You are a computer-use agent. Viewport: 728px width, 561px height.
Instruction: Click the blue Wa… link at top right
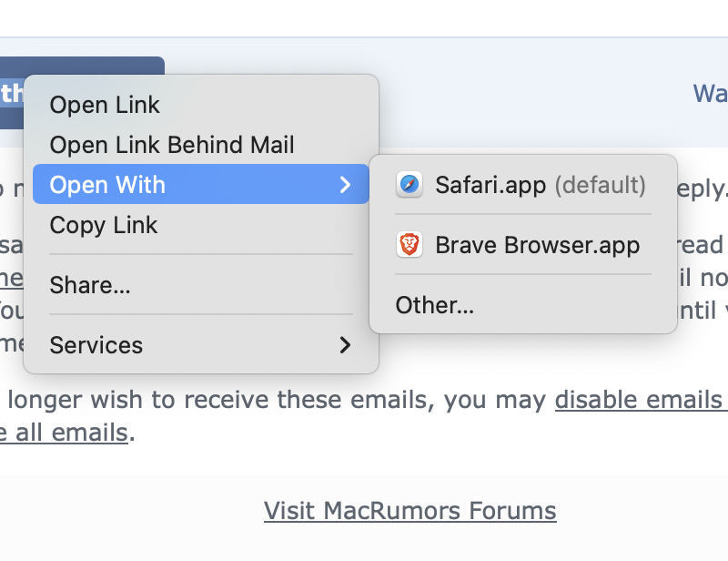pos(711,94)
